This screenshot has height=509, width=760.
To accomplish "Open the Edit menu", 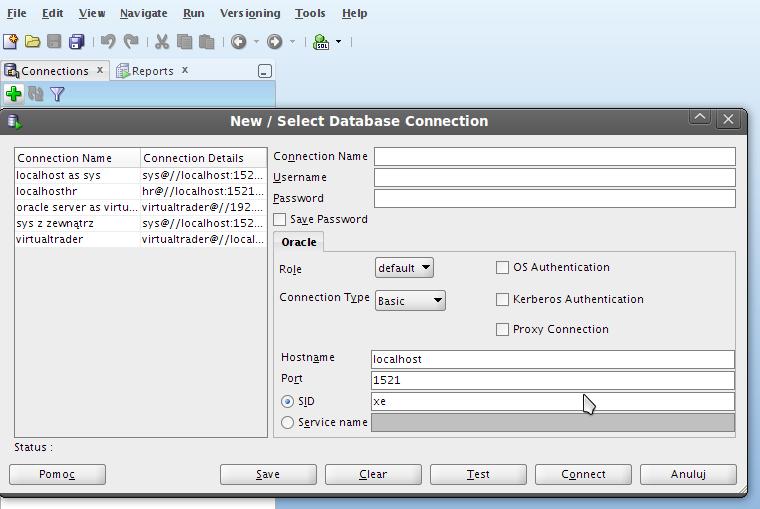I will tap(52, 13).
